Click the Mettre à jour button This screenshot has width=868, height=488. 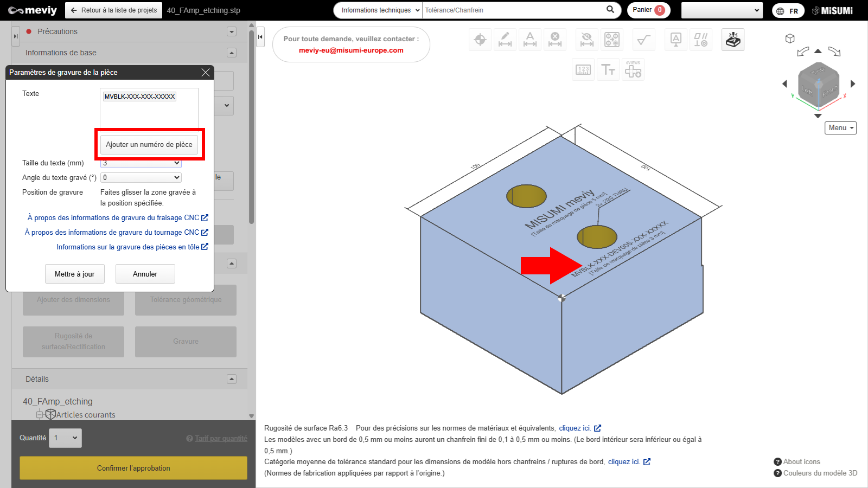[x=74, y=274]
